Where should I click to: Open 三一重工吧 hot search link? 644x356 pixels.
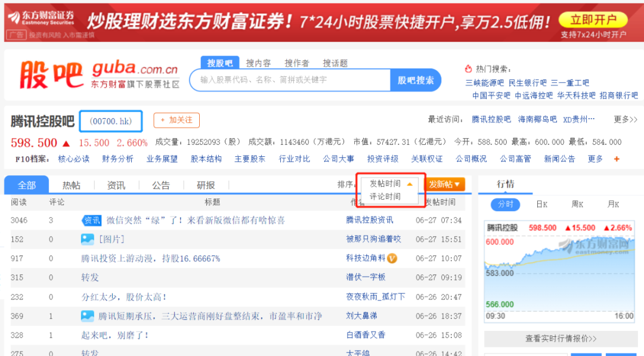coord(569,83)
